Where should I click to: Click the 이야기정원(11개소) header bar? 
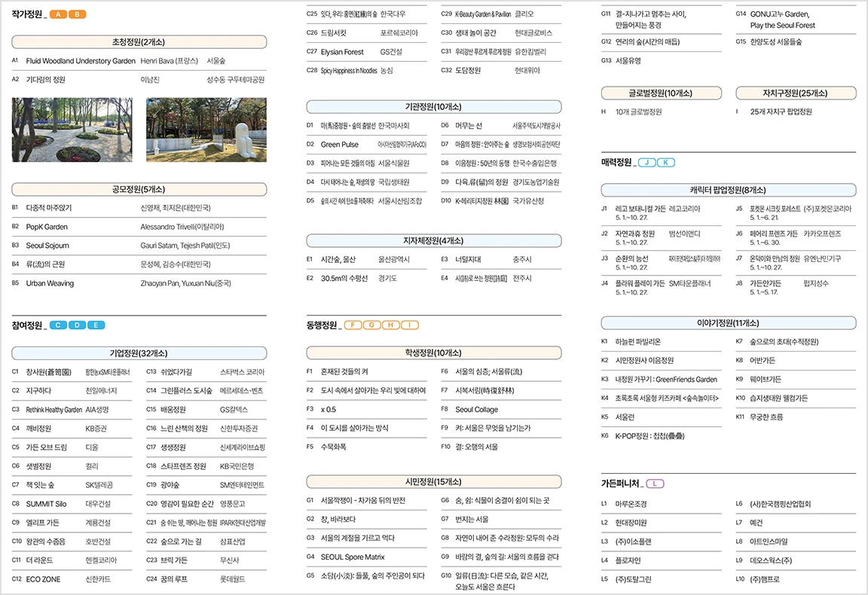pos(729,322)
